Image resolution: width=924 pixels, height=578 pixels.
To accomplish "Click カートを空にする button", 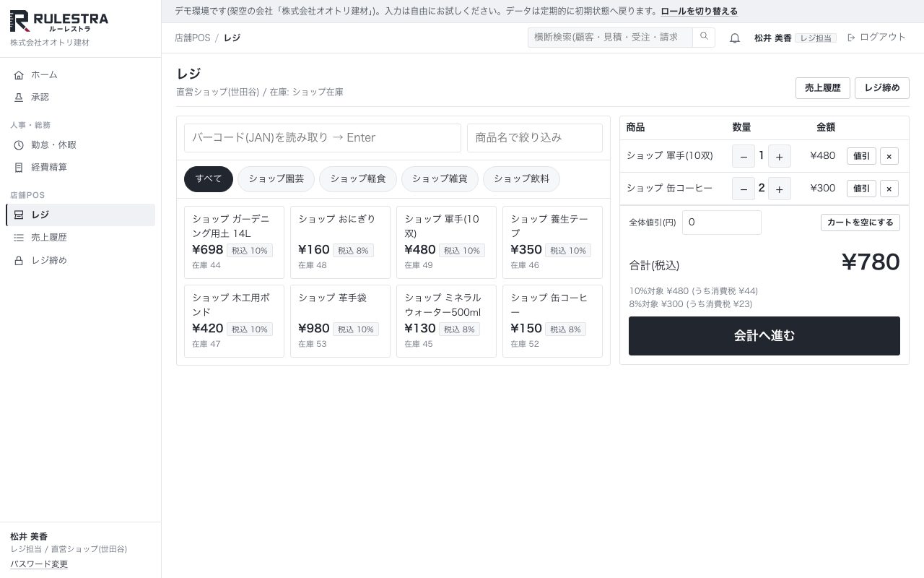I will coord(860,223).
